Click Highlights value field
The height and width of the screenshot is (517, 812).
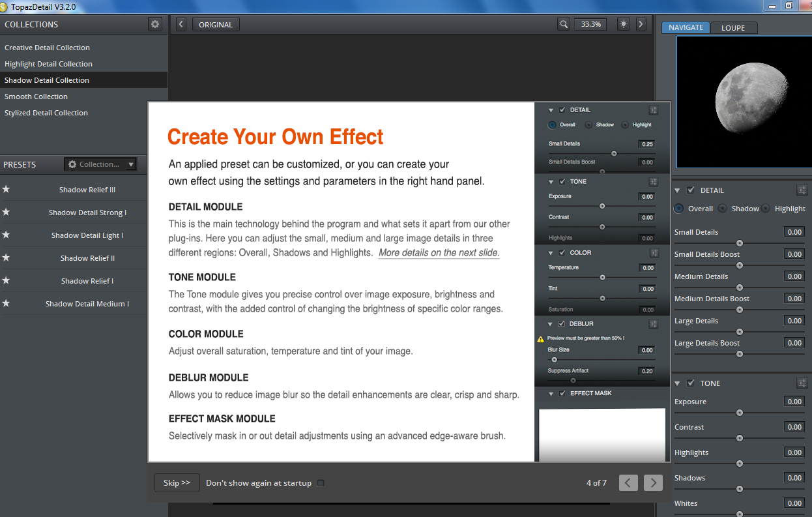(794, 452)
